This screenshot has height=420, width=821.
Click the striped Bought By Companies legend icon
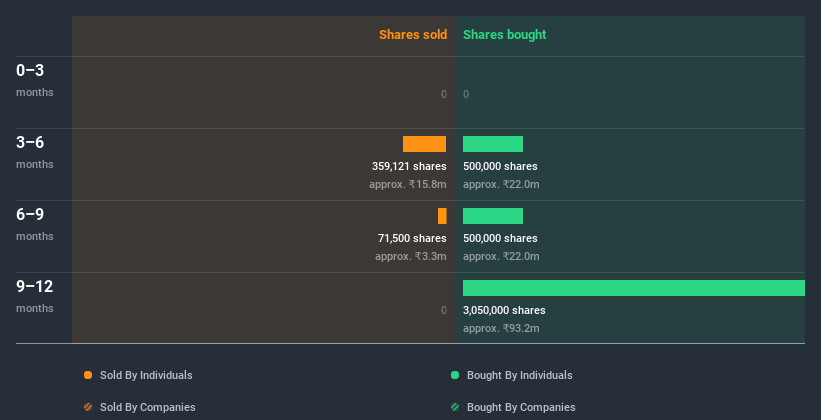[455, 407]
